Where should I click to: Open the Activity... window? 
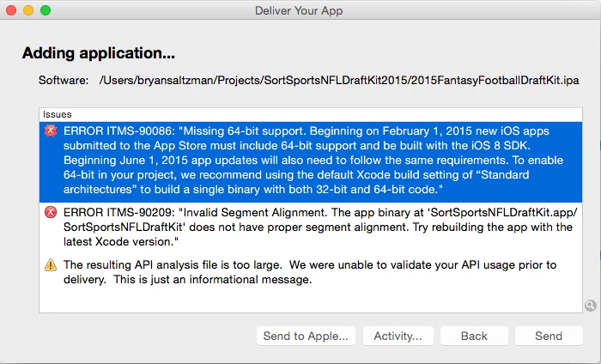[x=398, y=336]
